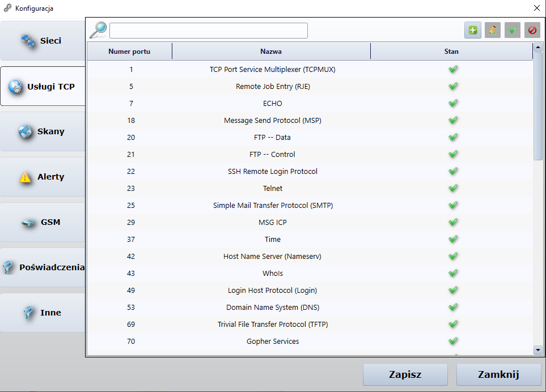This screenshot has height=392, width=546.
Task: Click the green checkmark enable icon in toolbar
Action: tap(513, 30)
